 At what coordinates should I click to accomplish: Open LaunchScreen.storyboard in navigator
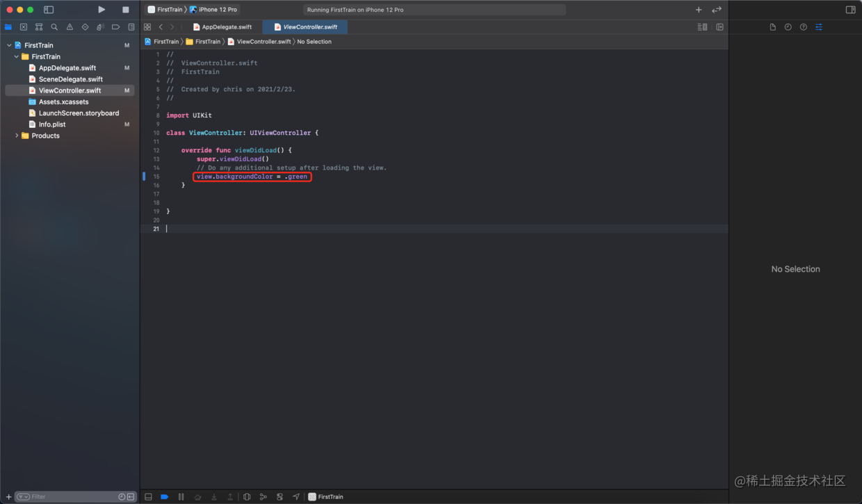[x=70, y=113]
